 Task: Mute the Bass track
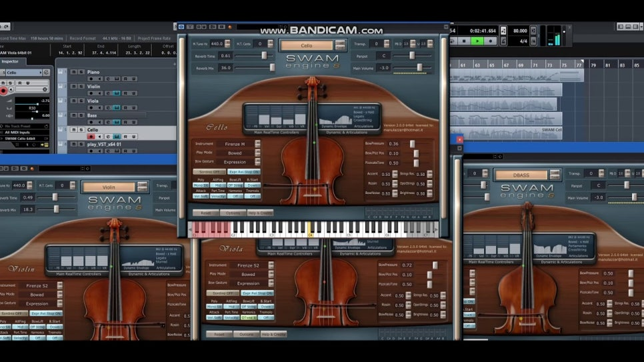tap(74, 115)
